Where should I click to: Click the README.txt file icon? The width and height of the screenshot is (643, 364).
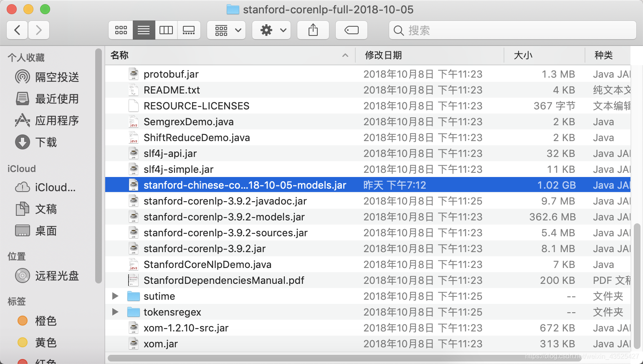pyautogui.click(x=134, y=90)
